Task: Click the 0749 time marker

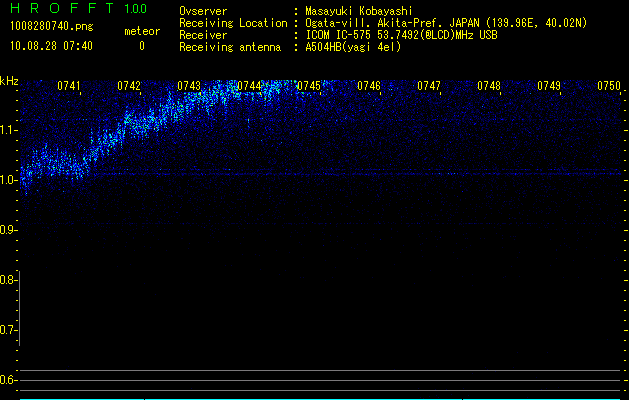Action: click(549, 86)
